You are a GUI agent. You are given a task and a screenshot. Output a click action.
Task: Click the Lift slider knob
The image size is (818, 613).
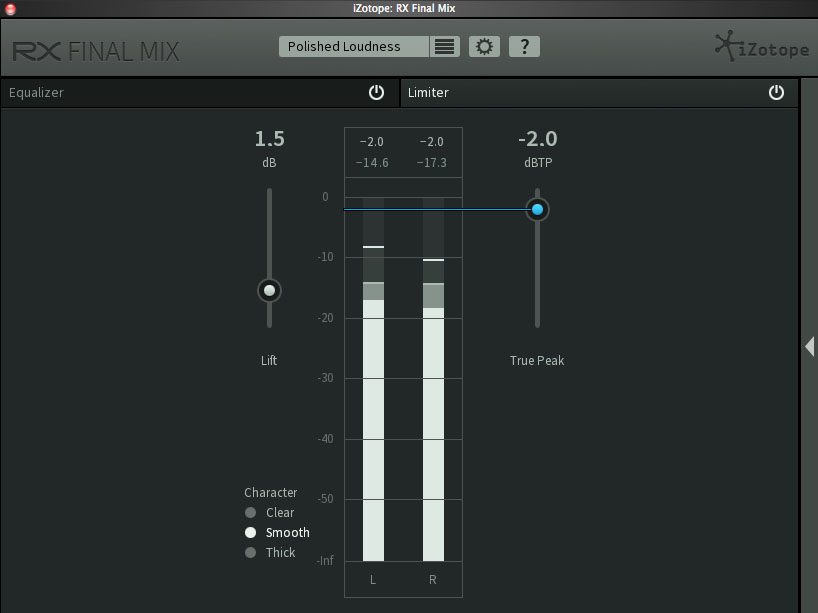pyautogui.click(x=269, y=291)
